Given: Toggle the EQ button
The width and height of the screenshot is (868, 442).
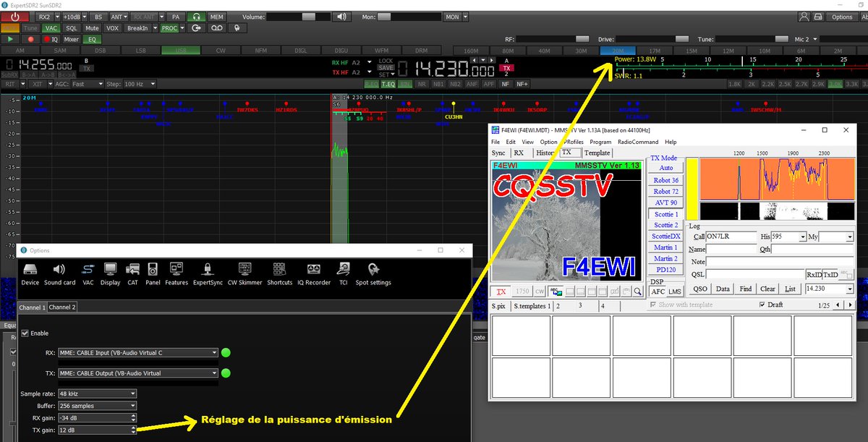Looking at the screenshot, I should [92, 39].
